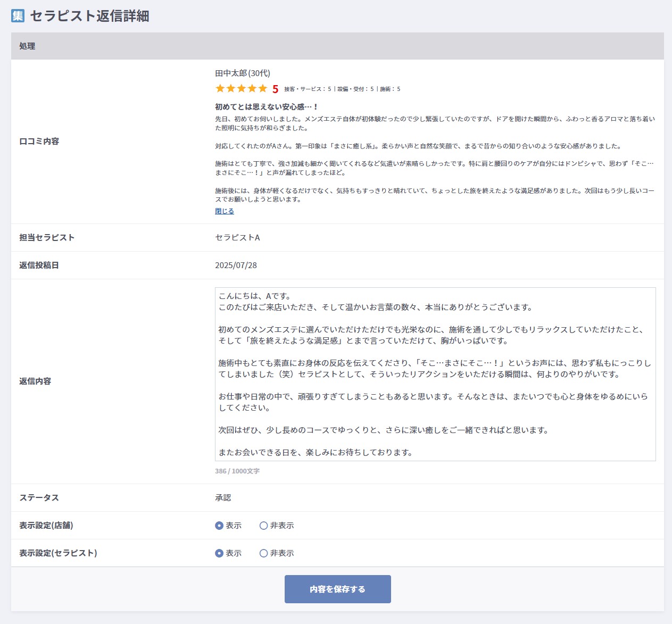Screen dimensions: 672x624
Task: Click the review title 初めてとは思えない安心感
Action: [266, 107]
